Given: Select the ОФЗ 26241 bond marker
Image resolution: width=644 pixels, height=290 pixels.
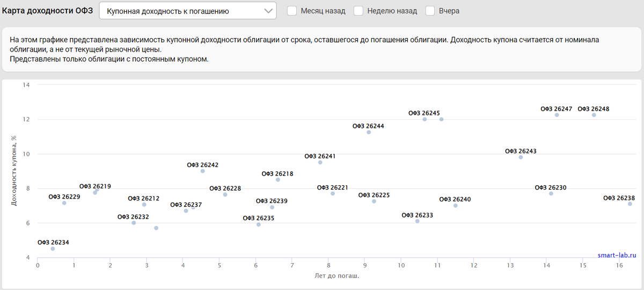Looking at the screenshot, I should (x=320, y=162).
